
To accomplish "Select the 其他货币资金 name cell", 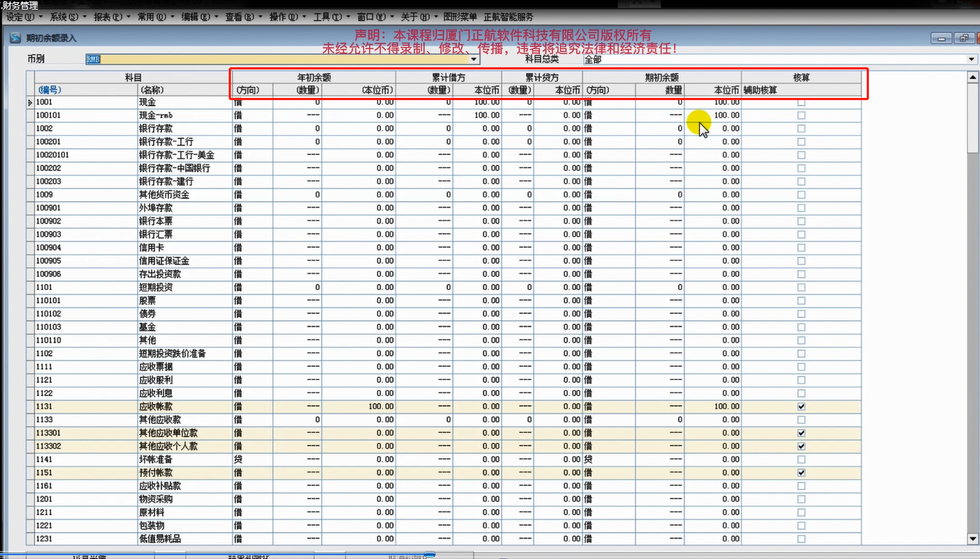I will tap(185, 195).
